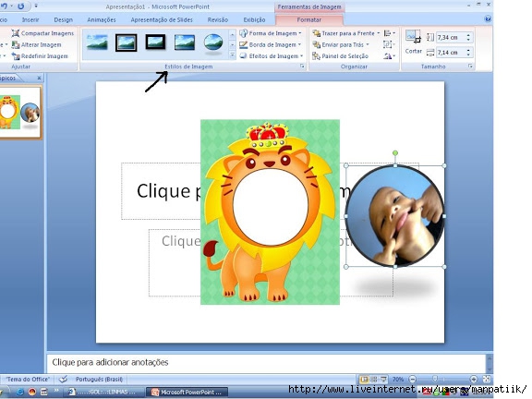Switch to Slide Sorter view icon
The width and height of the screenshot is (532, 399).
click(x=373, y=379)
